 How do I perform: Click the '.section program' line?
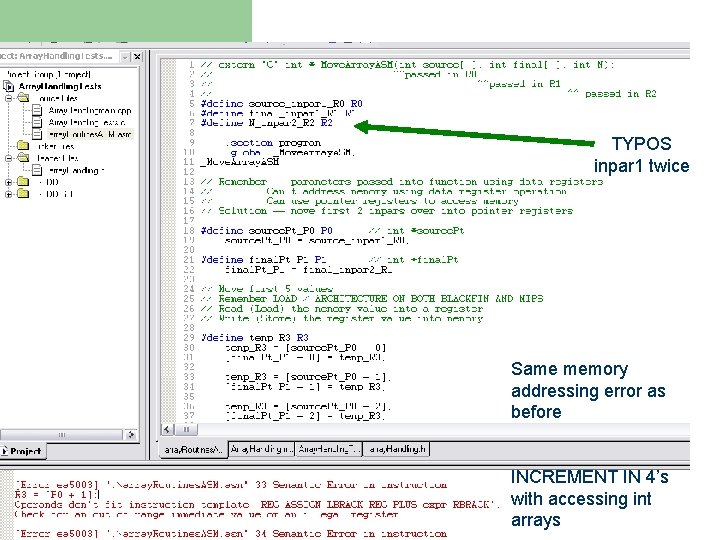coord(273,143)
